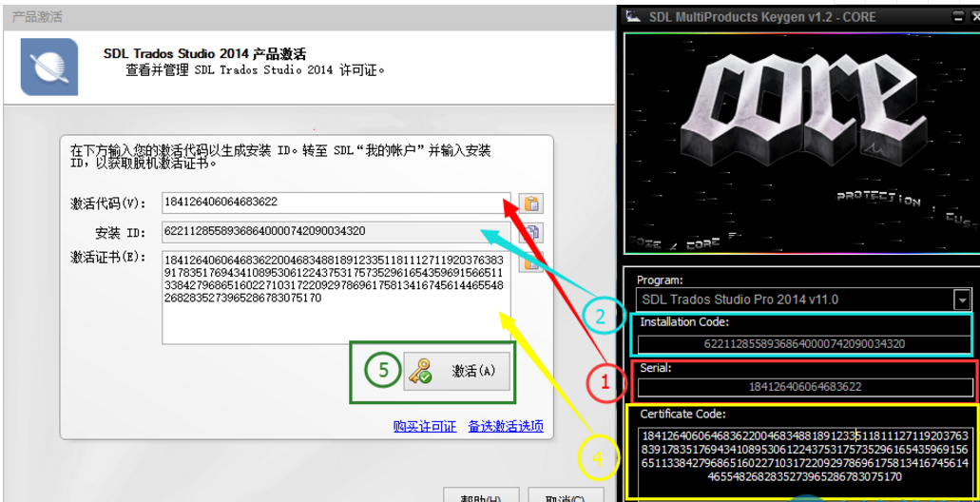Image resolution: width=980 pixels, height=502 pixels.
Task: Click the 帮助(H) button
Action: 481,495
